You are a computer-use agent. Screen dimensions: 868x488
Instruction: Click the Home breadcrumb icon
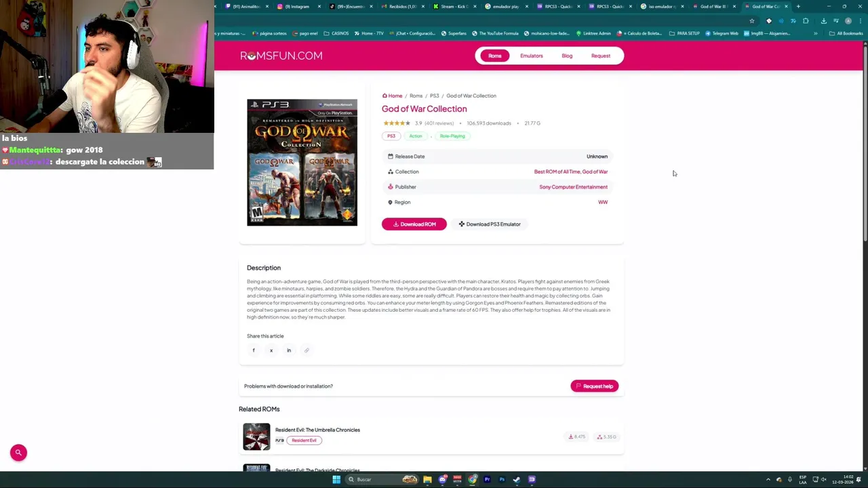coord(384,96)
